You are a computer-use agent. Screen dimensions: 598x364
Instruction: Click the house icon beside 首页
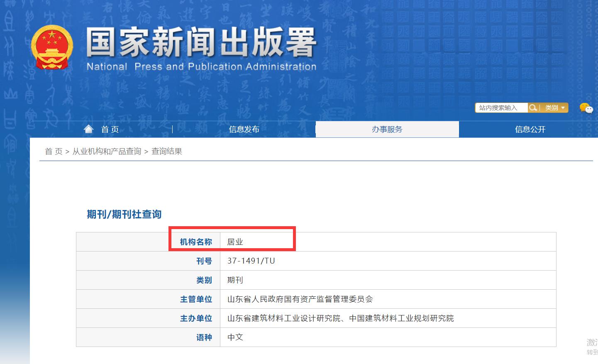[x=89, y=128]
